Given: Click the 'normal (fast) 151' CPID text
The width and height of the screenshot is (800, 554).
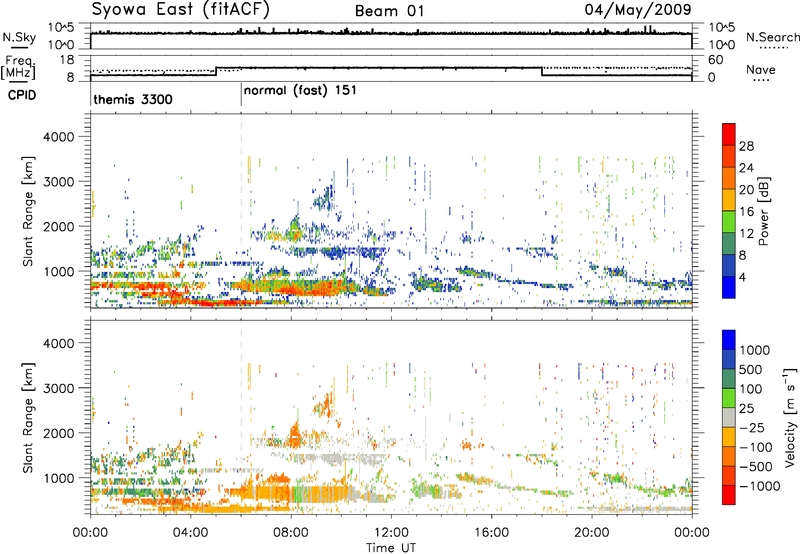Looking at the screenshot, I should pos(300,91).
